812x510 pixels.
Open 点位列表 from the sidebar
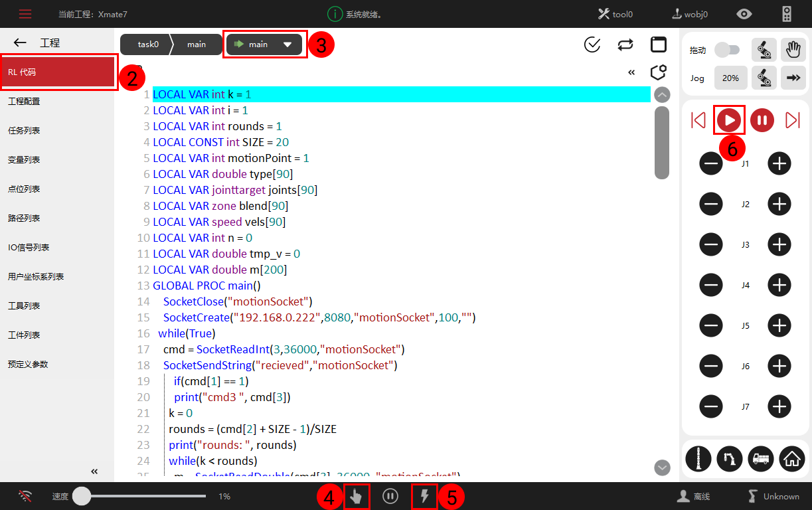pos(24,189)
